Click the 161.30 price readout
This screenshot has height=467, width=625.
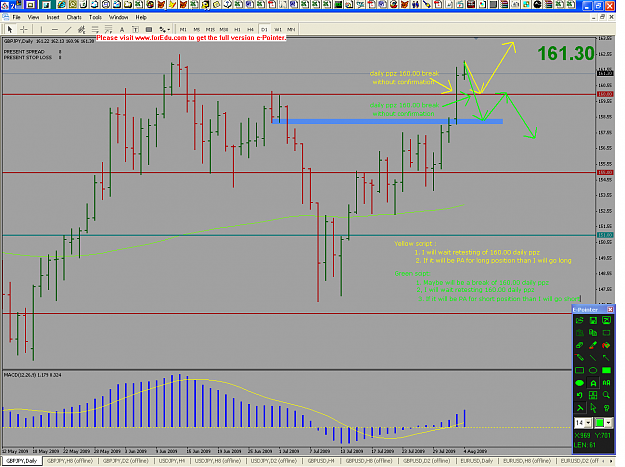coord(566,53)
